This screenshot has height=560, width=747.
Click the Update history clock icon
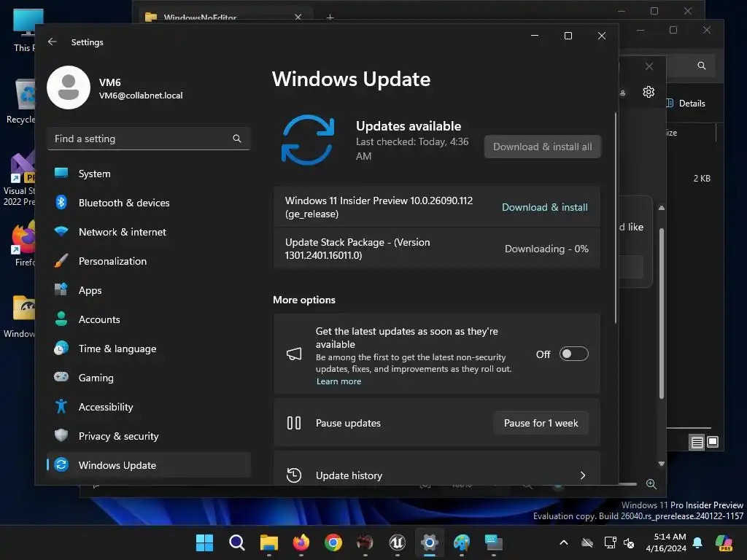294,475
